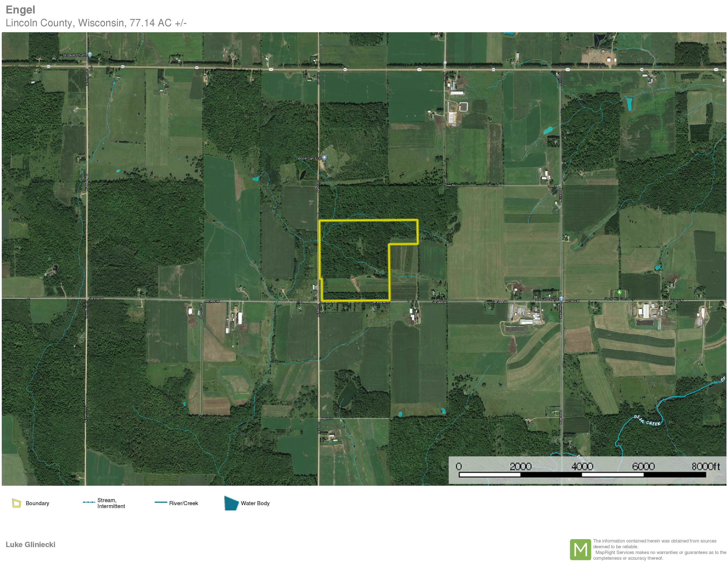728x563 pixels.
Task: Click the Lincoln Gun Club map pin
Action: (x=324, y=158)
